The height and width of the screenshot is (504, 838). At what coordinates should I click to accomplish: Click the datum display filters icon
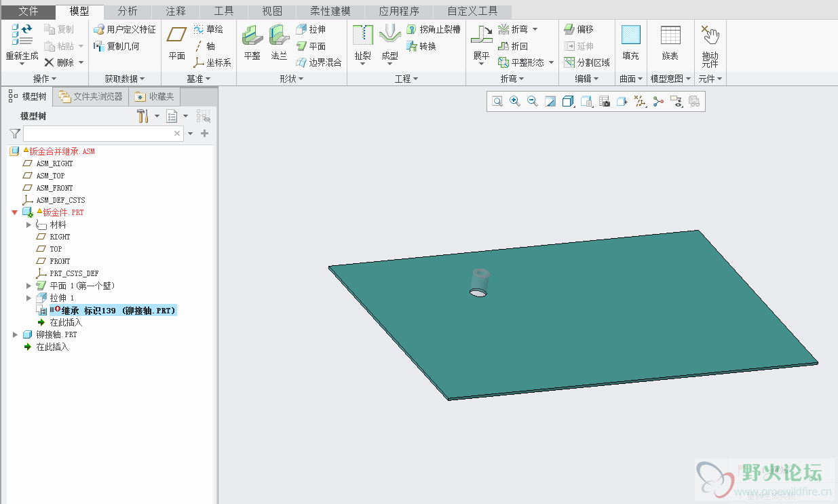tap(640, 102)
